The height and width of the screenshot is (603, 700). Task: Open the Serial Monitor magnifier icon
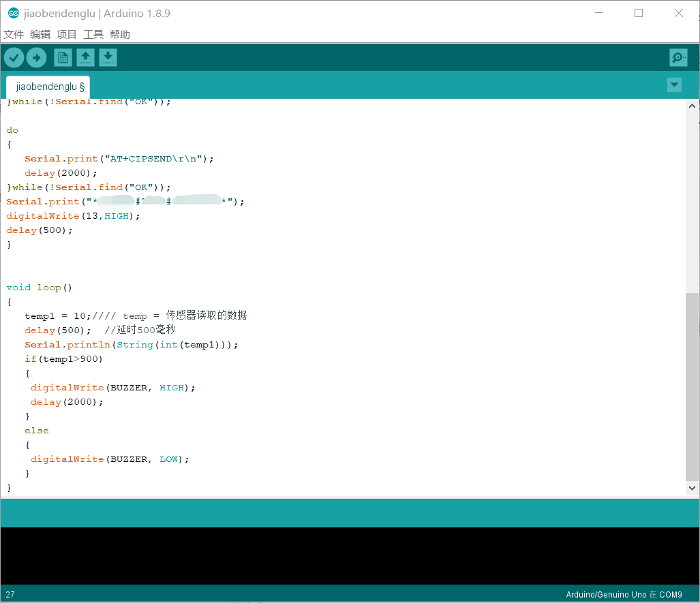coord(678,57)
